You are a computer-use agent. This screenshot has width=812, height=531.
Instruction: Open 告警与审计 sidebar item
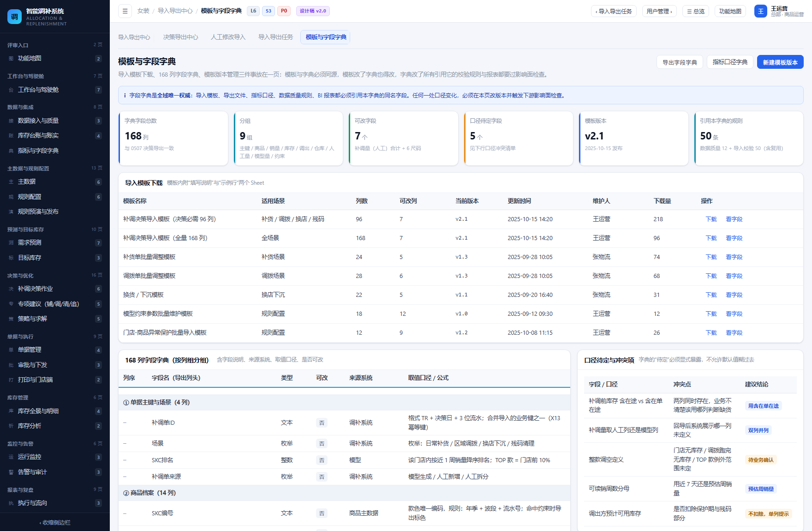click(x=55, y=472)
